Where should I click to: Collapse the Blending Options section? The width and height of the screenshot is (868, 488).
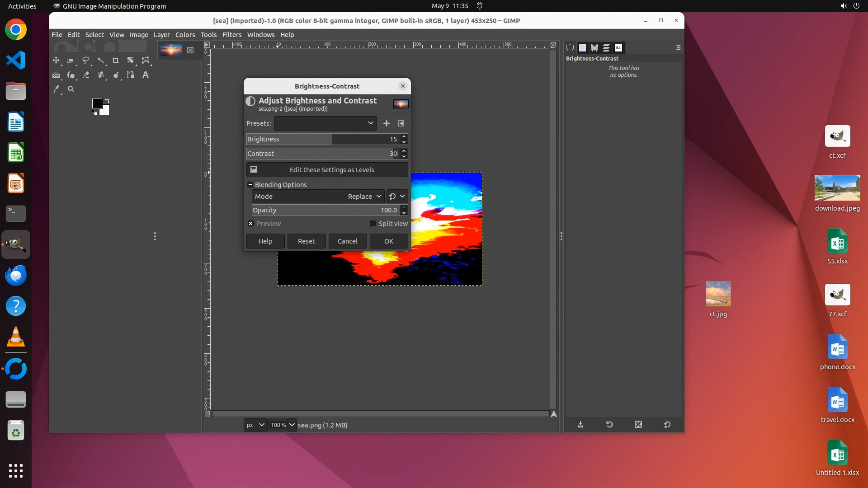click(250, 185)
